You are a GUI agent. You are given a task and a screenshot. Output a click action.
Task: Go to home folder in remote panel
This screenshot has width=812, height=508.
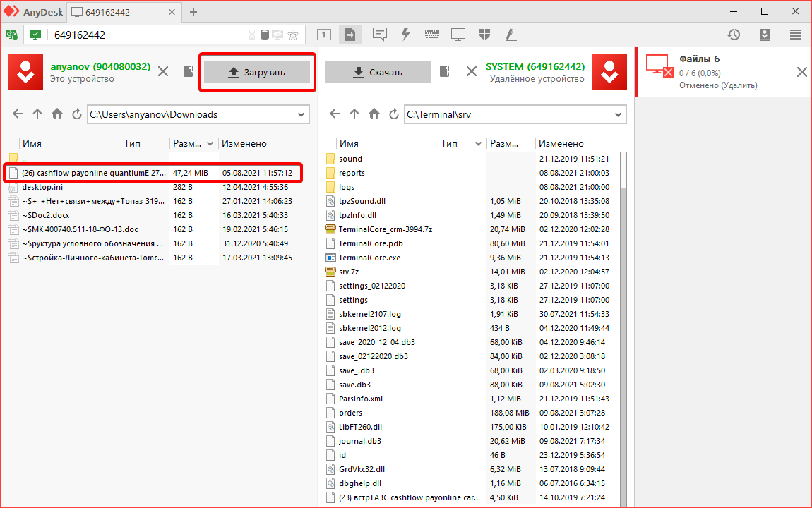pos(374,114)
